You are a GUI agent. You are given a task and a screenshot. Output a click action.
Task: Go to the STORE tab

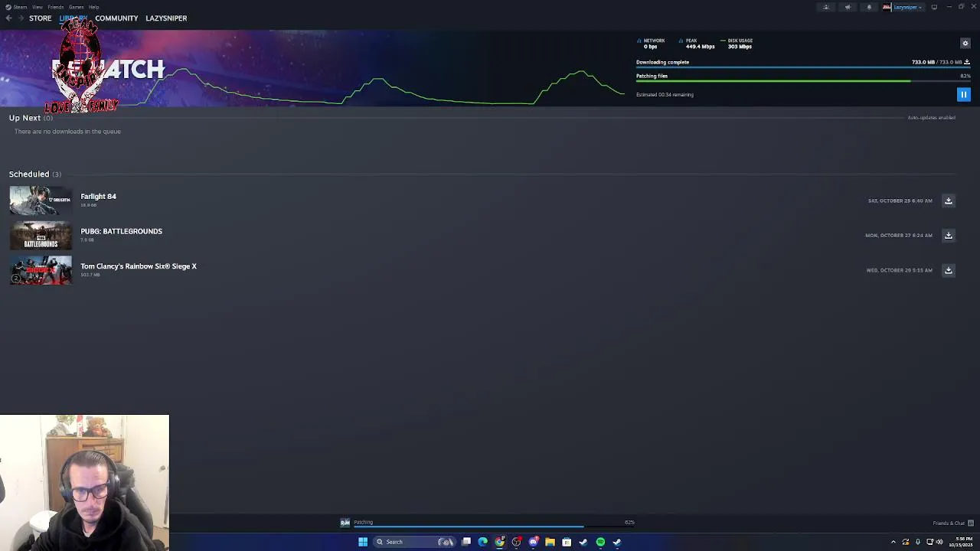click(40, 18)
